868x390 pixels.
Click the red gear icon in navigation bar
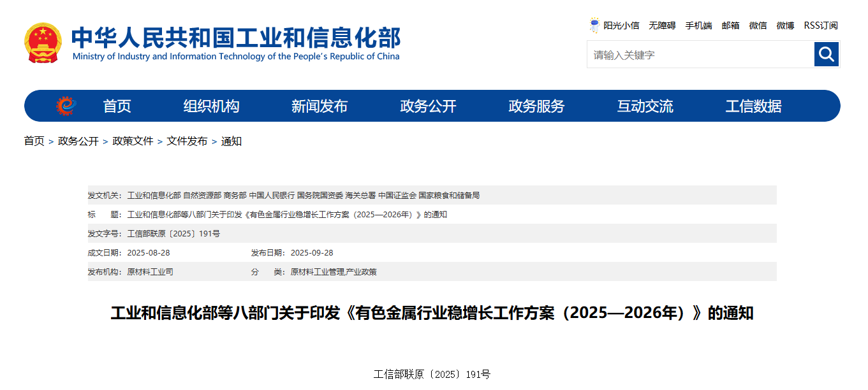pos(66,106)
